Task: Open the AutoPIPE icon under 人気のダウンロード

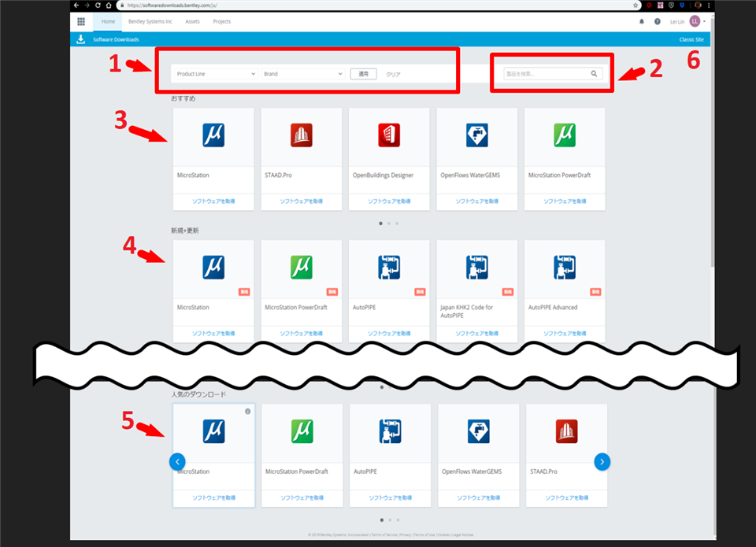Action: [390, 431]
